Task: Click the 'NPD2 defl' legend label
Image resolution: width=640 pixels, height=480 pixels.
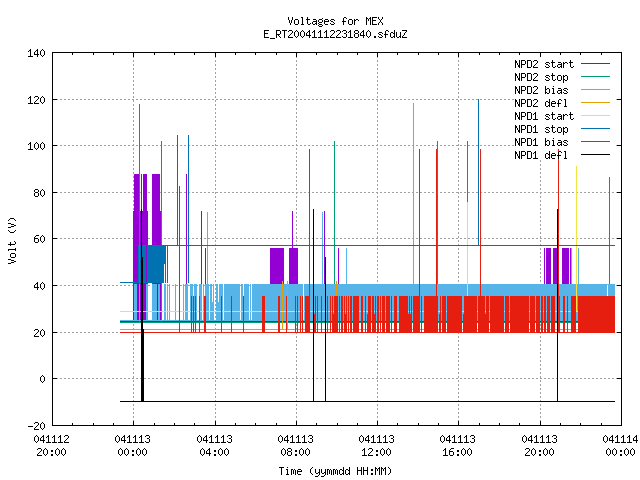Action: 541,103
